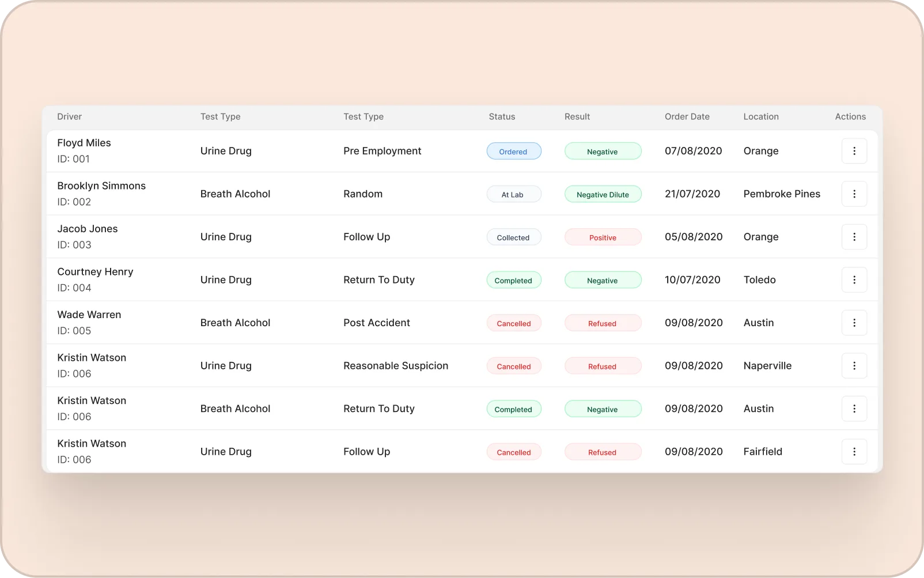Click Pre Employment test type cell

(x=383, y=151)
